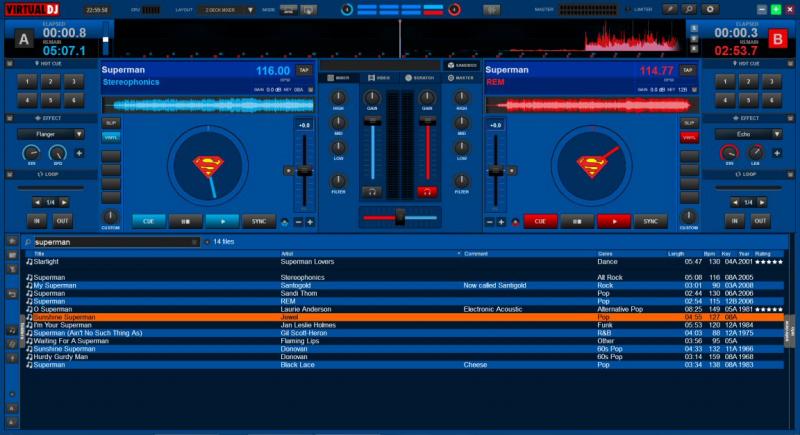Trigger hot cue 1 on deck A
This screenshot has width=800, height=435.
pos(27,82)
